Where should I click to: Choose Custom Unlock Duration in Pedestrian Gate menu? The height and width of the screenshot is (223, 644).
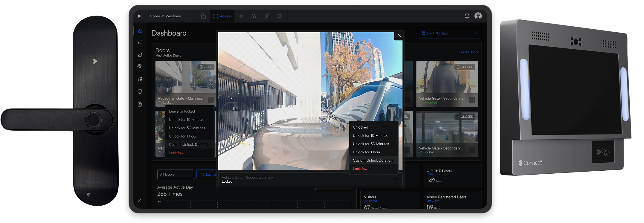pos(190,144)
